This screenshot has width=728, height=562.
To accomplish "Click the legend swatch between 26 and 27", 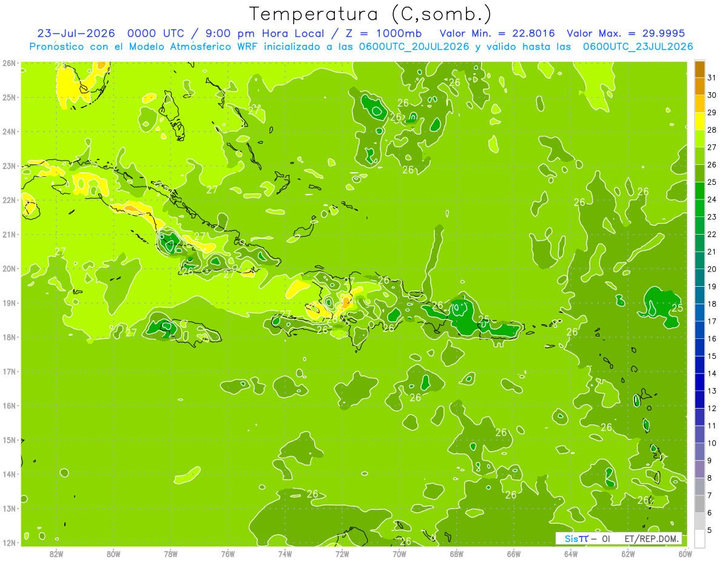I will point(699,156).
